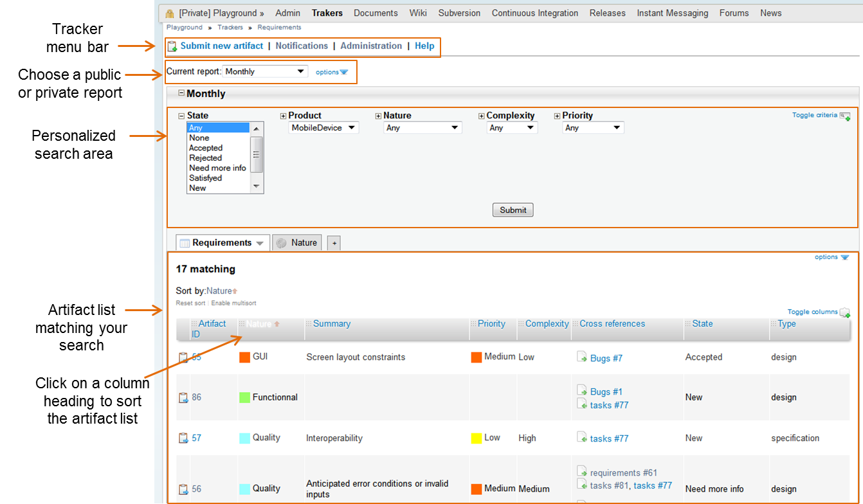The width and height of the screenshot is (863, 504).
Task: Open the Subversion menu
Action: [459, 13]
